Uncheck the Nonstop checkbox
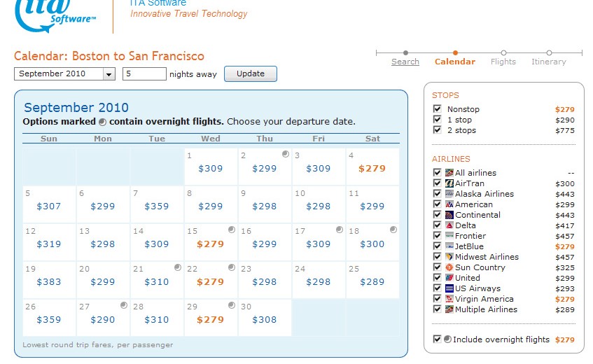The image size is (593, 364). (x=438, y=109)
